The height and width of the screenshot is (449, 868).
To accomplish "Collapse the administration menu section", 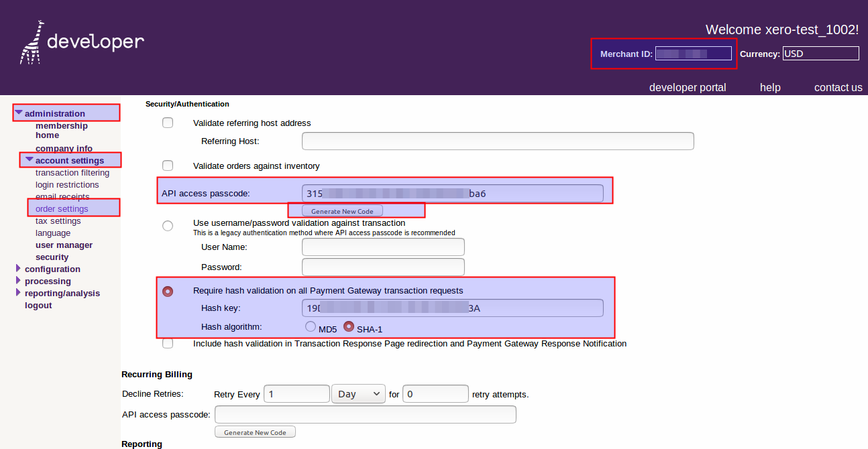I will [x=19, y=113].
